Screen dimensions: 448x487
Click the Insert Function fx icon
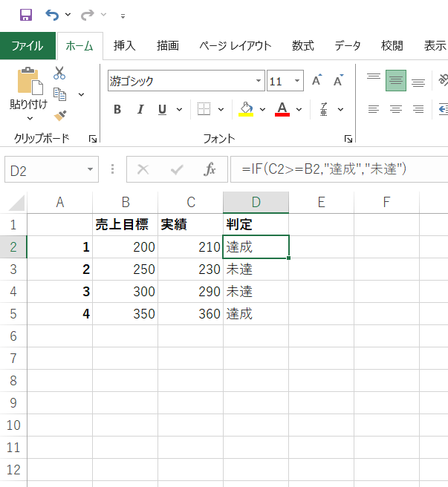[x=210, y=170]
